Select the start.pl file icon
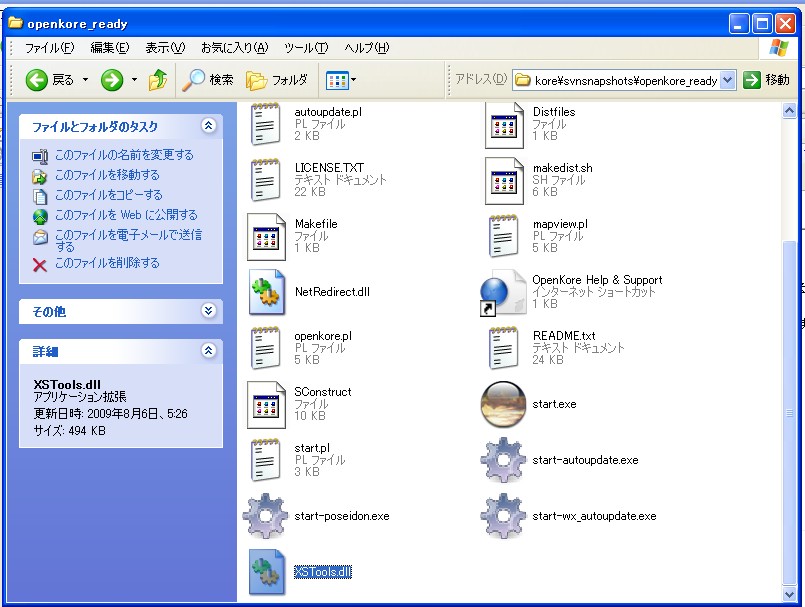805x607 pixels. coord(265,460)
